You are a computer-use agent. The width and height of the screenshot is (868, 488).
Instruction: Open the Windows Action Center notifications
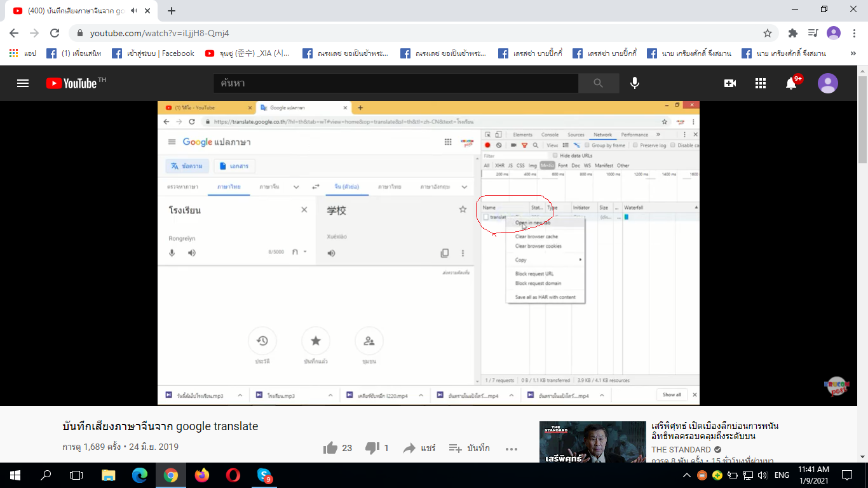(x=847, y=475)
